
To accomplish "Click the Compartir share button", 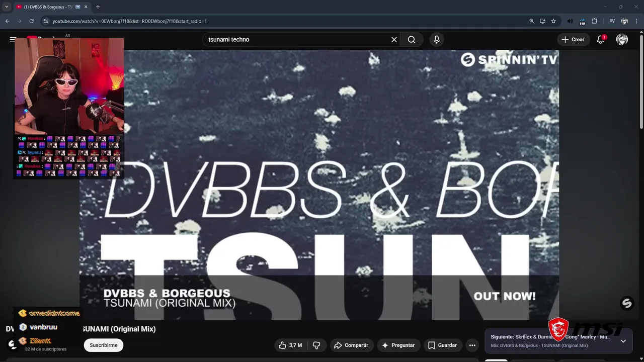I will 351,345.
